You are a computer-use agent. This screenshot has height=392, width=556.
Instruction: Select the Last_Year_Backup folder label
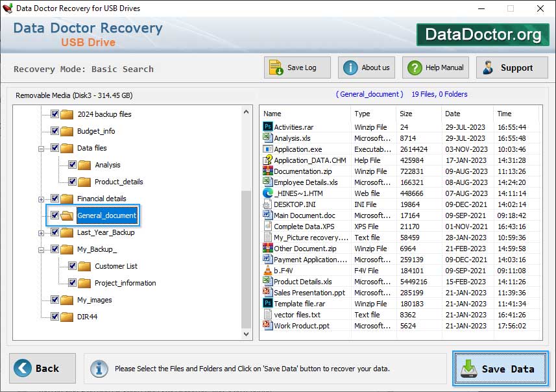106,232
